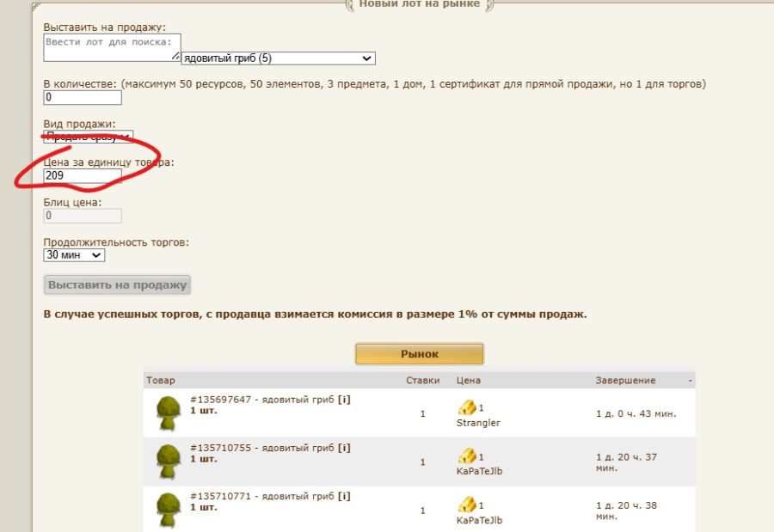Open info [i] for lot #135710771
Screen dimensions: 774x532
[x=344, y=496]
